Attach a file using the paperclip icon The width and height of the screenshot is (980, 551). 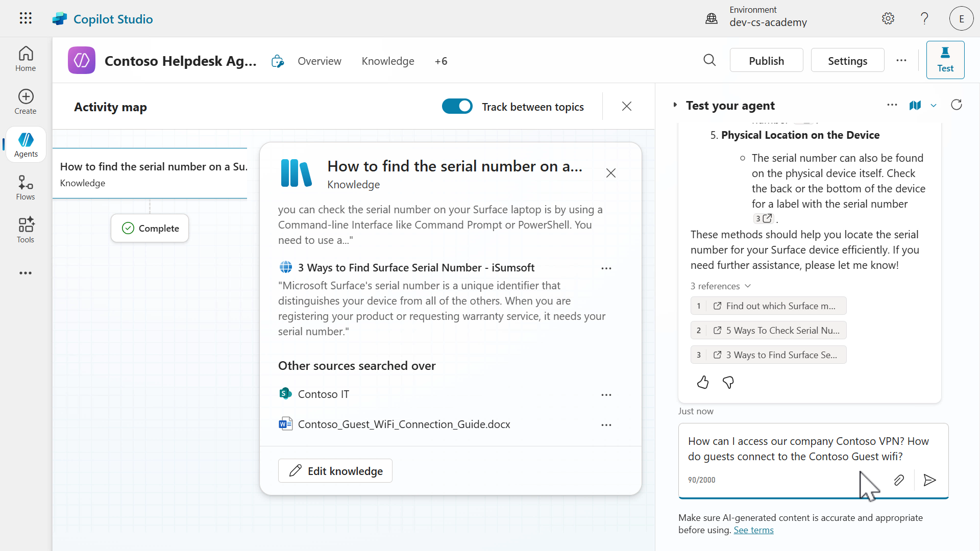(899, 480)
